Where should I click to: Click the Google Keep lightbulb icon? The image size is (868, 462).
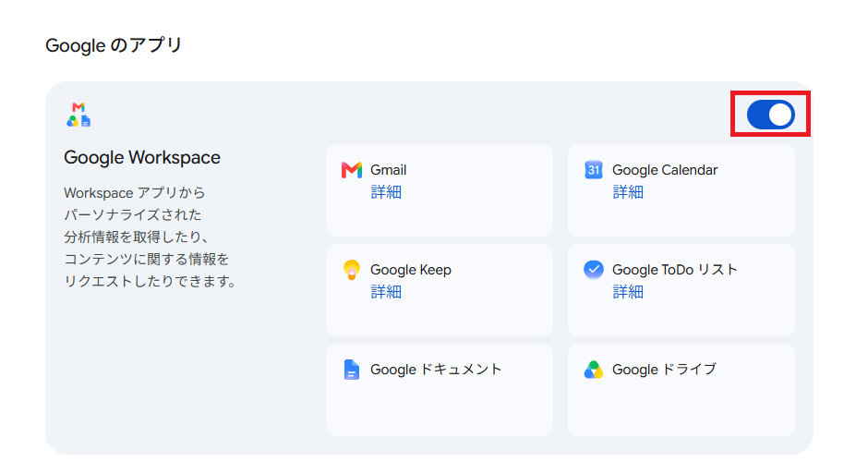(352, 270)
